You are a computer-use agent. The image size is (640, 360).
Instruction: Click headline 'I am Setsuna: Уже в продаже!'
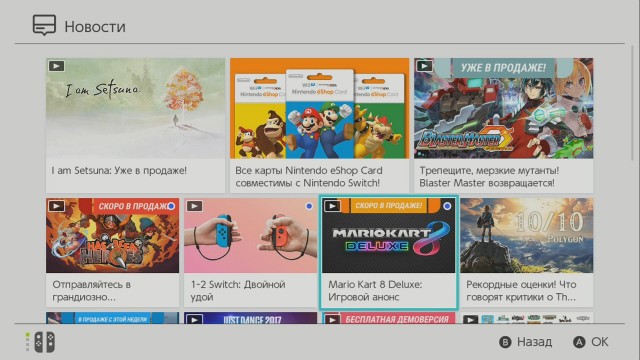119,170
